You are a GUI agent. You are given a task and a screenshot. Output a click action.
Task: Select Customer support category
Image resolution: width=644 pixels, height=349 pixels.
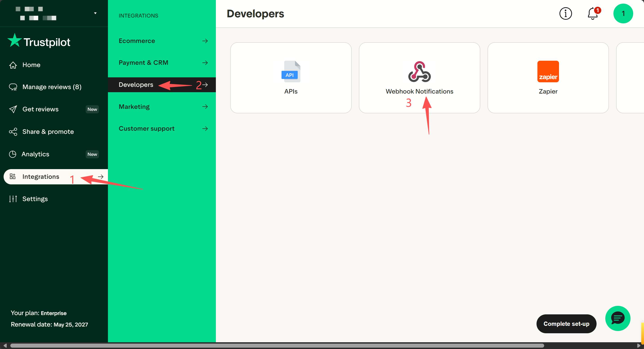tap(162, 128)
